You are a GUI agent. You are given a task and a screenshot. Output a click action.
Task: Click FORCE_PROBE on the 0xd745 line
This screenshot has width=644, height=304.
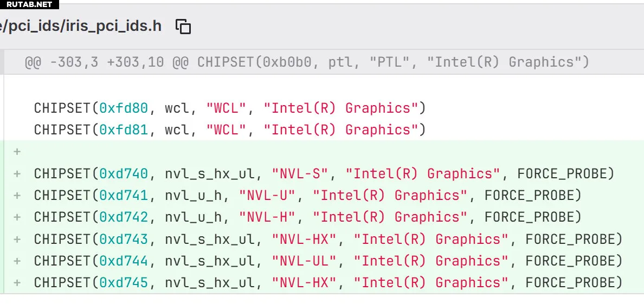click(x=574, y=283)
